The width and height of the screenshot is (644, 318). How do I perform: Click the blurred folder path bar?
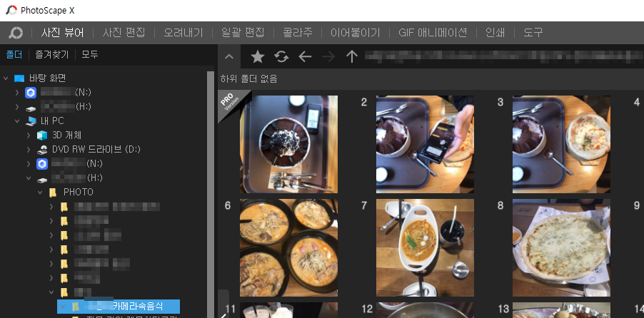[x=504, y=56]
